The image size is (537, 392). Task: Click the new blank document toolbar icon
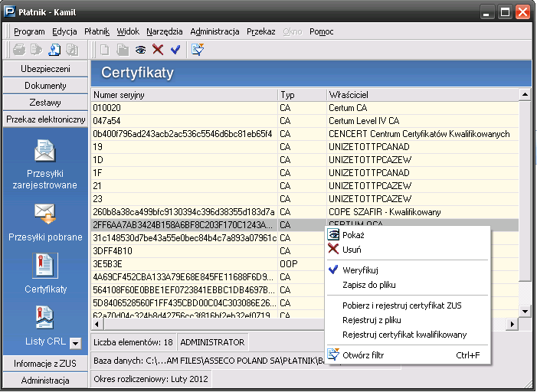pyautogui.click(x=104, y=50)
